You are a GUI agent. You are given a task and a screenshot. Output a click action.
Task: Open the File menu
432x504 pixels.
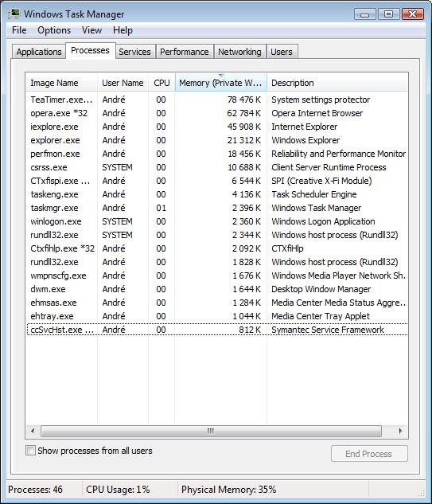[19, 30]
